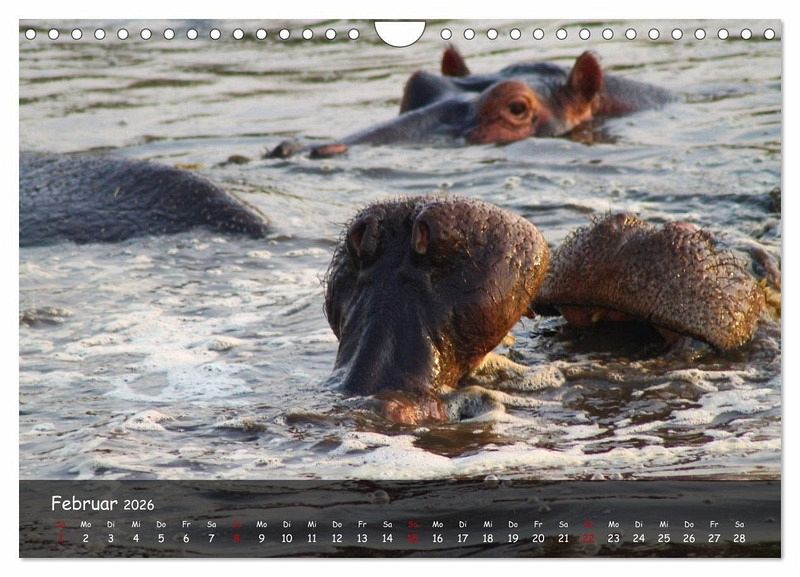800x577 pixels.
Task: Select Saturday, February 21
Action: (x=563, y=538)
